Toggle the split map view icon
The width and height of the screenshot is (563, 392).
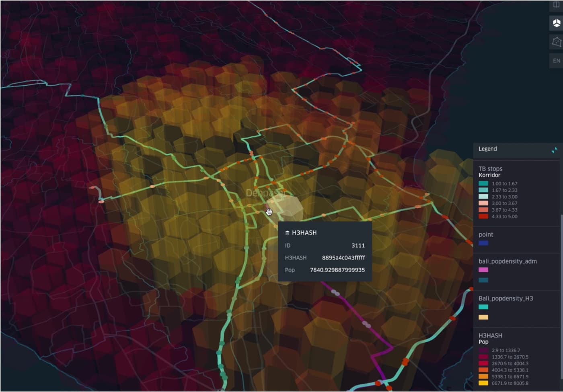click(556, 5)
